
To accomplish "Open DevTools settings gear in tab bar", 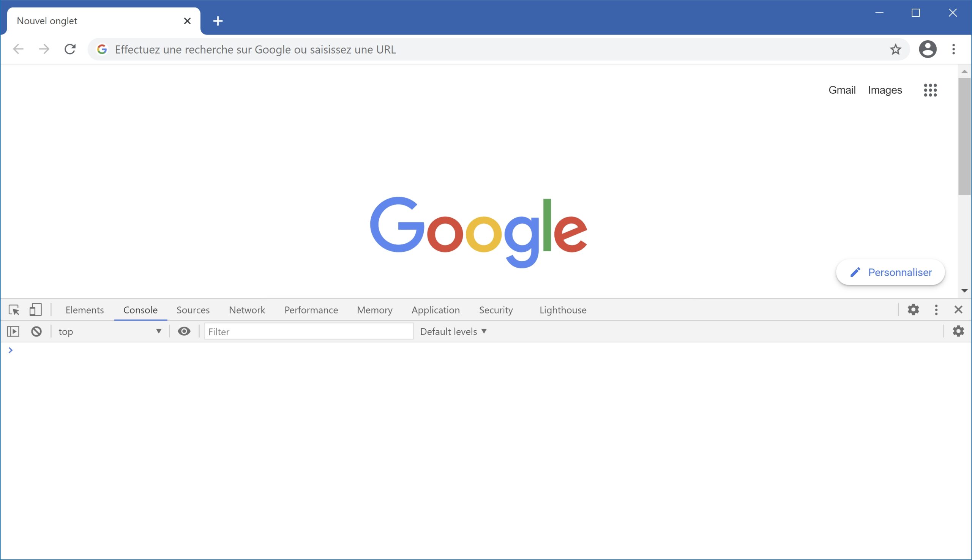I will click(913, 310).
